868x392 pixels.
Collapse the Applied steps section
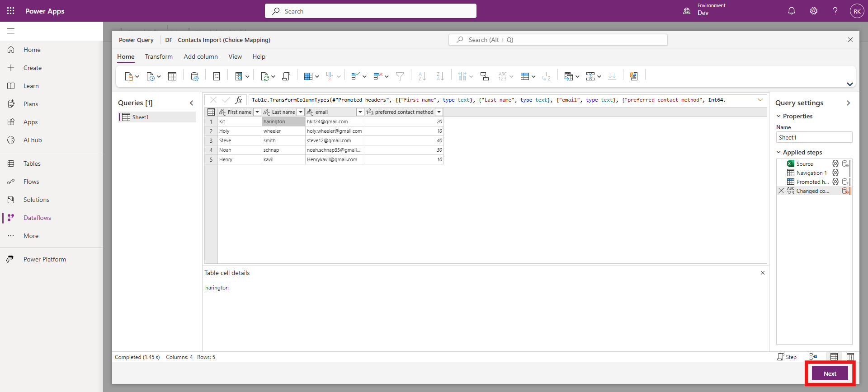[778, 153]
